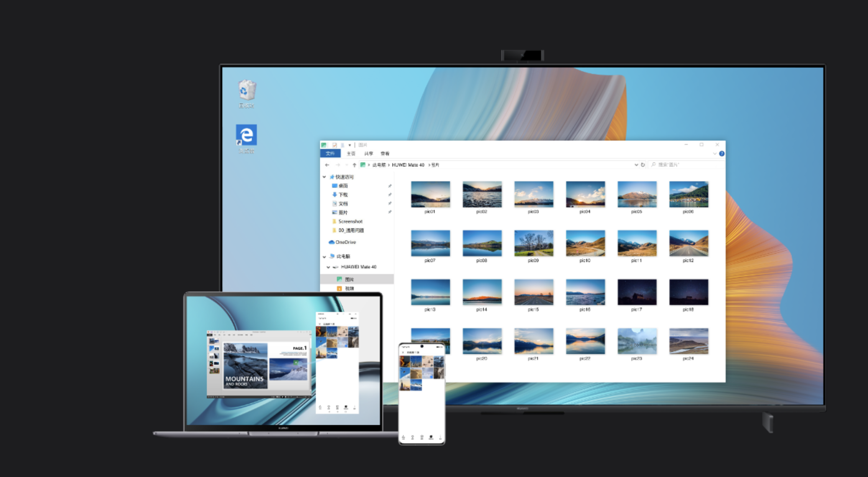The width and height of the screenshot is (868, 477).
Task: Click the Explorer forward arrow
Action: 338,165
